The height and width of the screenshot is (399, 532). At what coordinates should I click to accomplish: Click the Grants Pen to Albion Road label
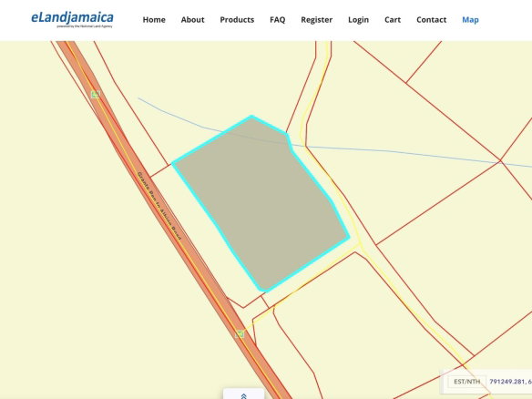[159, 206]
